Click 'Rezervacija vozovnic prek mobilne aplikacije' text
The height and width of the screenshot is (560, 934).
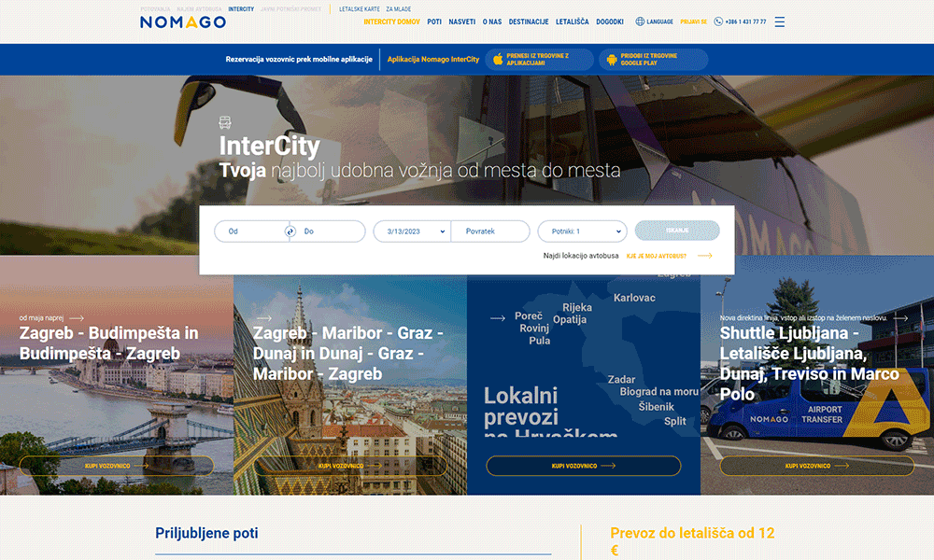299,60
